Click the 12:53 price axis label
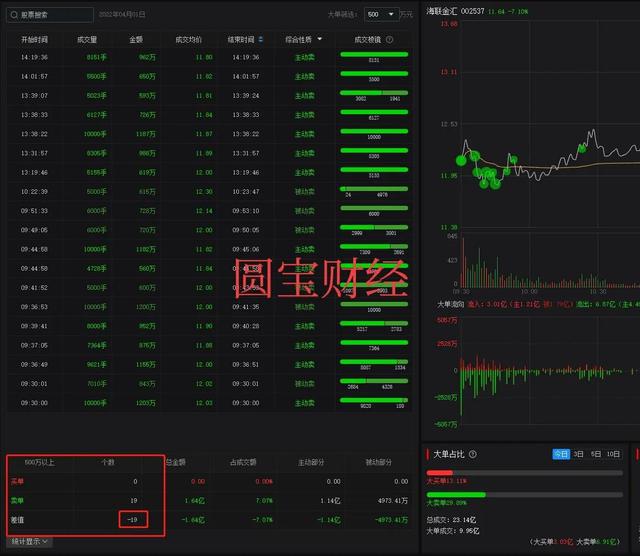 click(449, 124)
